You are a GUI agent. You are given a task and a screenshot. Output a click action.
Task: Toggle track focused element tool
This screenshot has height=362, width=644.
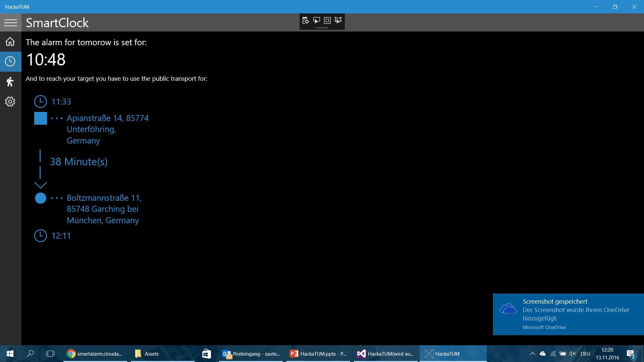(x=338, y=21)
